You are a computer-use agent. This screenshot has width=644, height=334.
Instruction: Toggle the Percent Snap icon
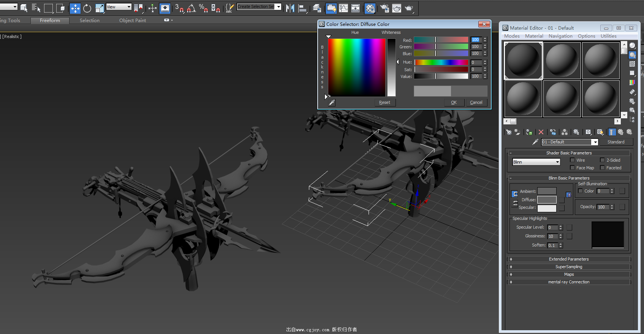click(204, 8)
